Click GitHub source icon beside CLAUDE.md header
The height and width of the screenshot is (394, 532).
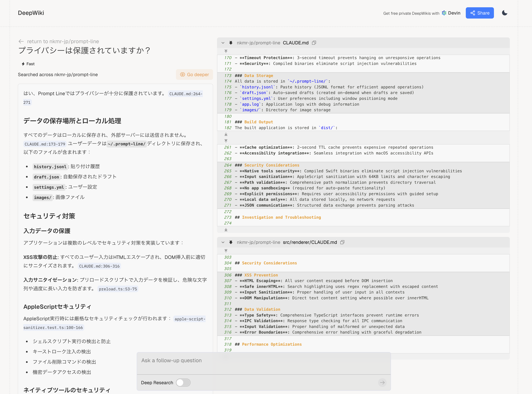coord(231,43)
